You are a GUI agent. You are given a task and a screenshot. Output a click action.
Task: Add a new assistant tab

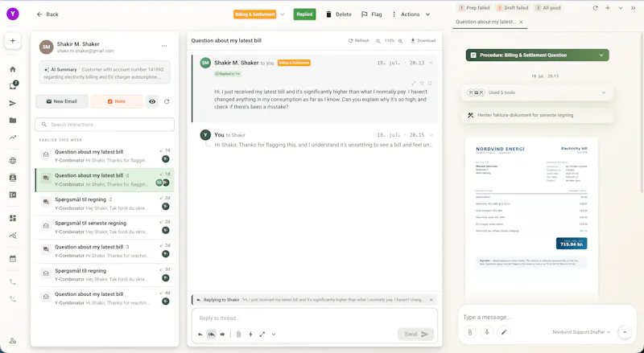coord(608,8)
